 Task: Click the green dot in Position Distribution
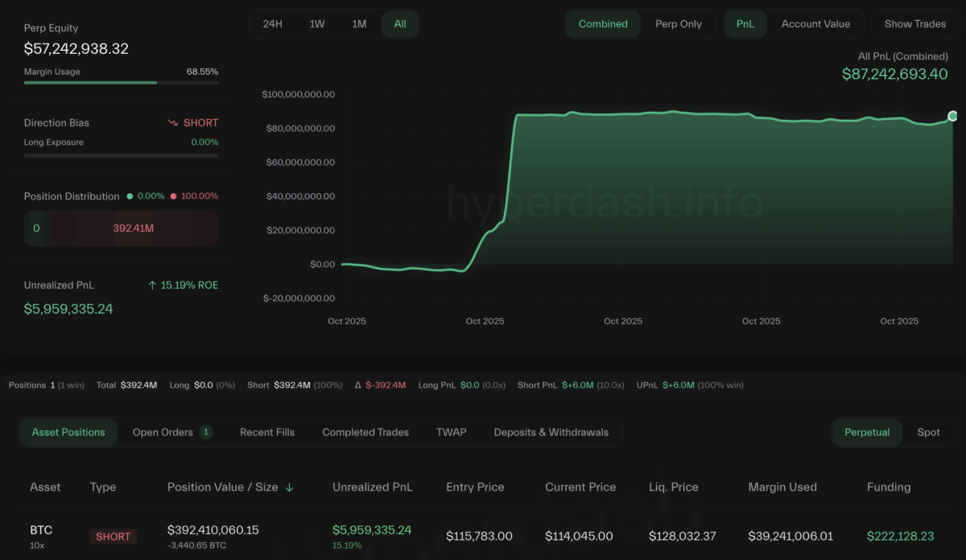[x=130, y=196]
